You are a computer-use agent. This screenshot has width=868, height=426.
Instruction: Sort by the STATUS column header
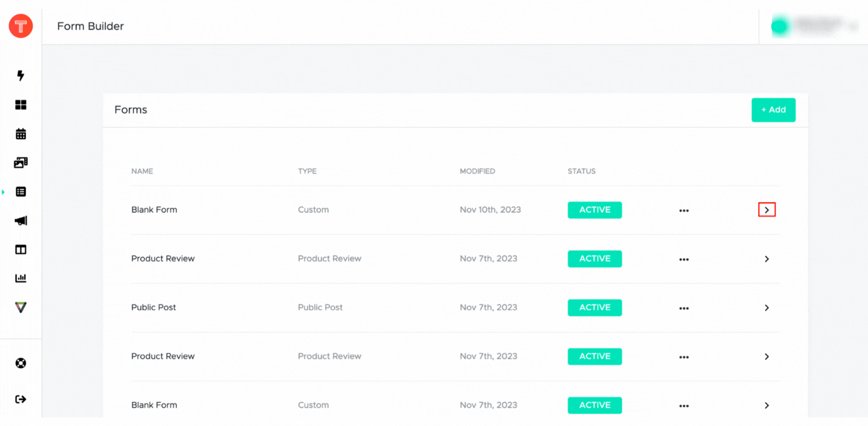click(581, 171)
